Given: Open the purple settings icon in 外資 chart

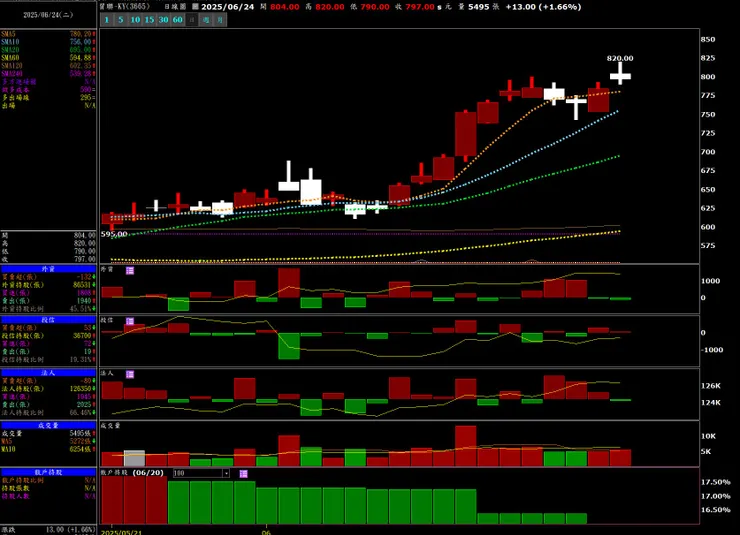Looking at the screenshot, I should coord(130,270).
